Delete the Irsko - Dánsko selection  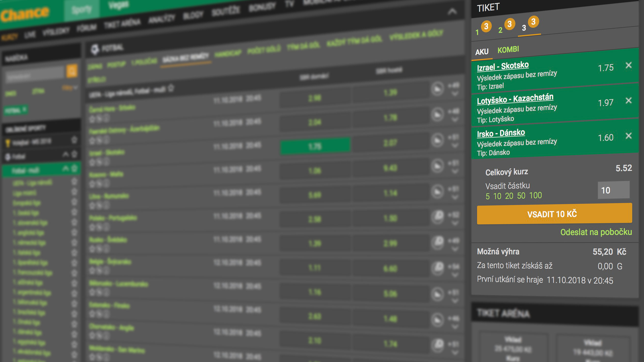click(x=628, y=136)
